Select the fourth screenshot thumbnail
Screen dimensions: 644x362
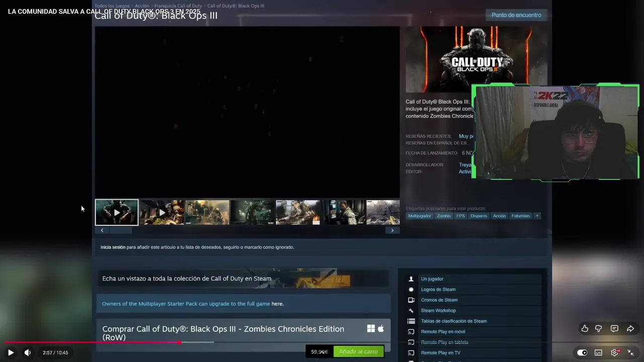tap(253, 212)
